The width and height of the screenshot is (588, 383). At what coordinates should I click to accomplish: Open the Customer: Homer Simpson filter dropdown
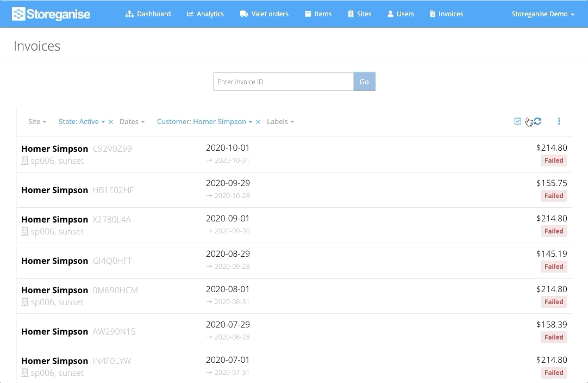point(204,121)
